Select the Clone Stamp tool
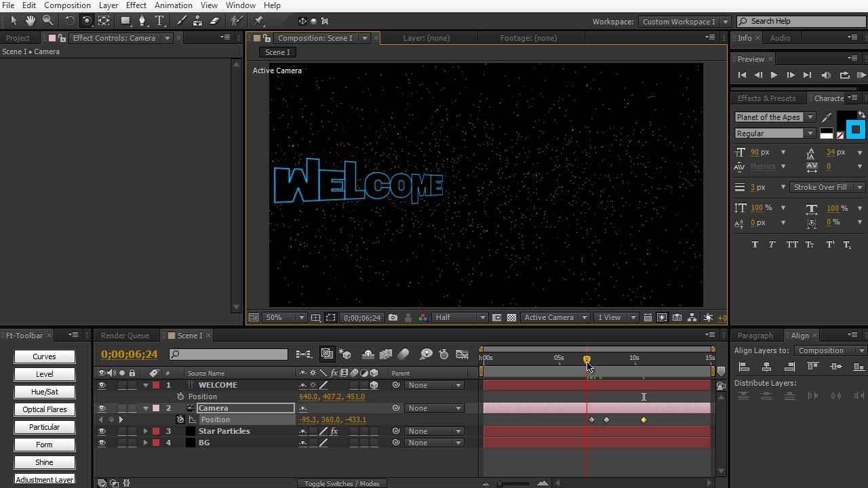The image size is (868, 488). (198, 21)
